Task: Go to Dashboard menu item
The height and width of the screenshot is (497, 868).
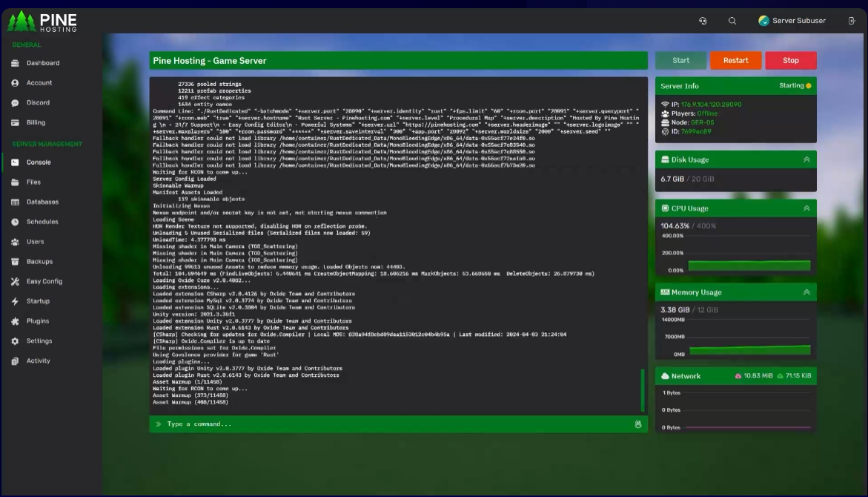Action: [x=43, y=63]
